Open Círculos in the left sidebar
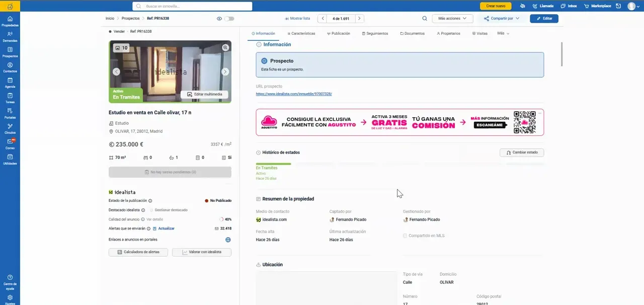 click(x=10, y=129)
